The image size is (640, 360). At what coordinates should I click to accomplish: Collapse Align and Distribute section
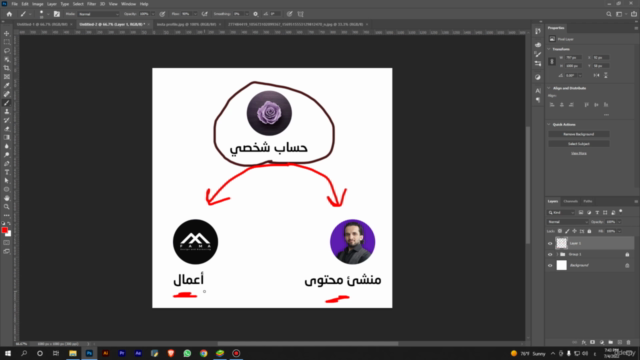coord(549,88)
